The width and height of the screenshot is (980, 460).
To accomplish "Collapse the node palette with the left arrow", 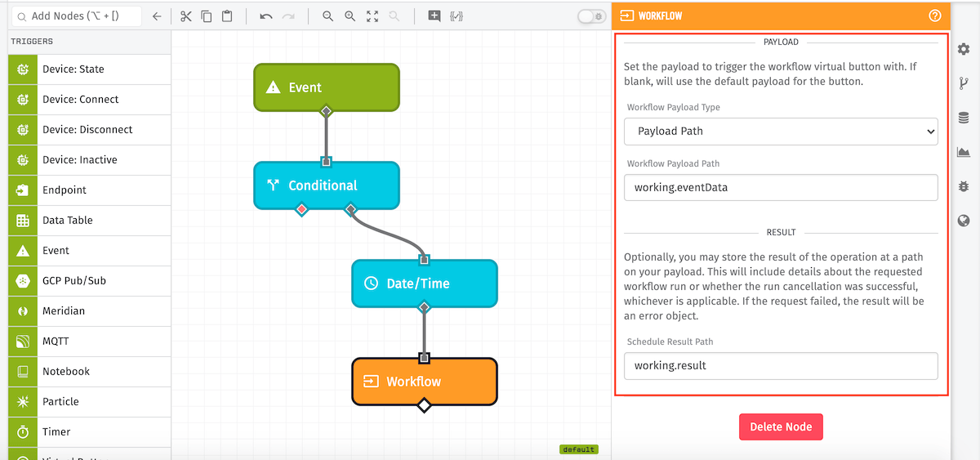I will pos(157,16).
